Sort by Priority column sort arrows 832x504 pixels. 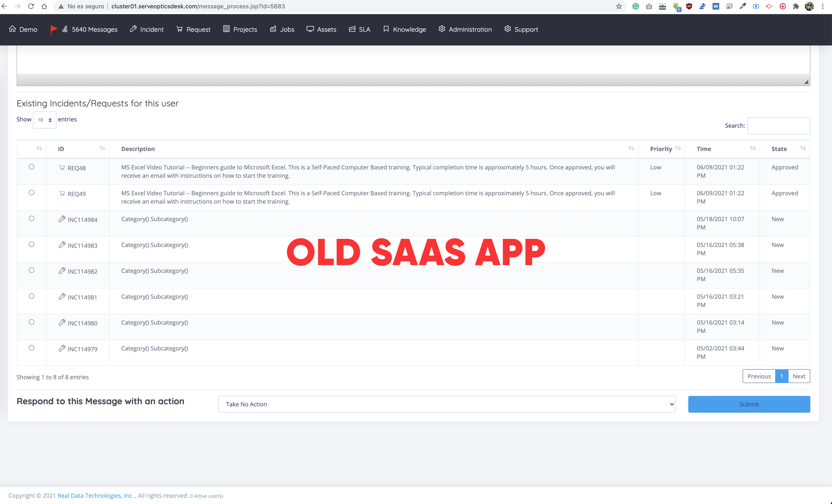coord(678,149)
